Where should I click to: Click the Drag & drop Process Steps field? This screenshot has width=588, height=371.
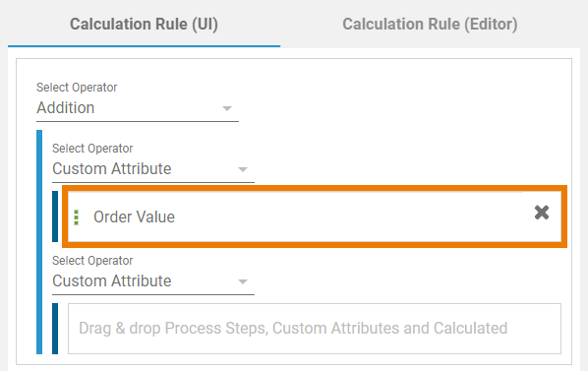click(315, 329)
